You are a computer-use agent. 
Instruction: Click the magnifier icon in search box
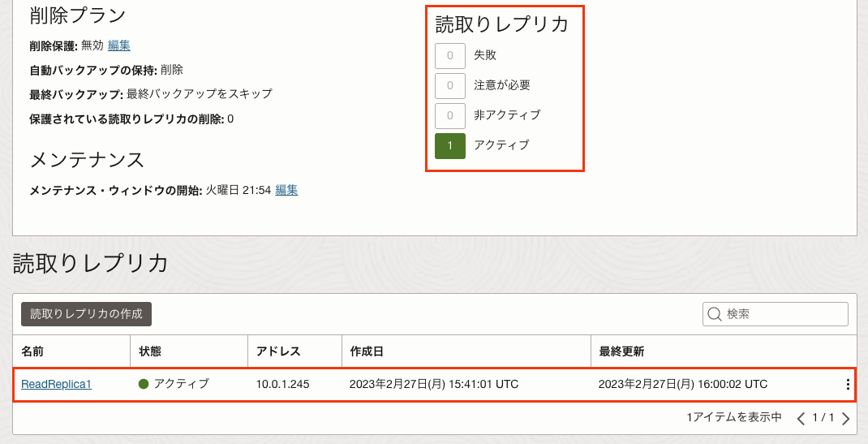click(715, 314)
